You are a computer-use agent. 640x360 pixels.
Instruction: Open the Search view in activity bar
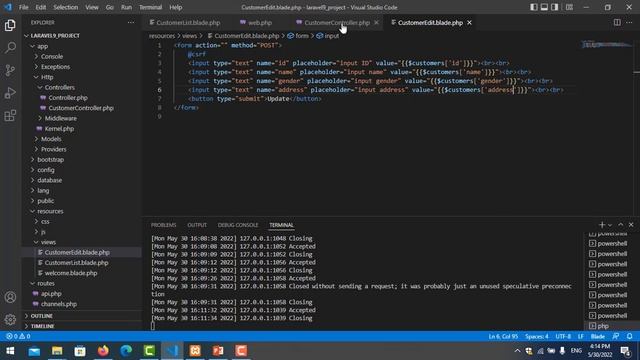coord(10,48)
